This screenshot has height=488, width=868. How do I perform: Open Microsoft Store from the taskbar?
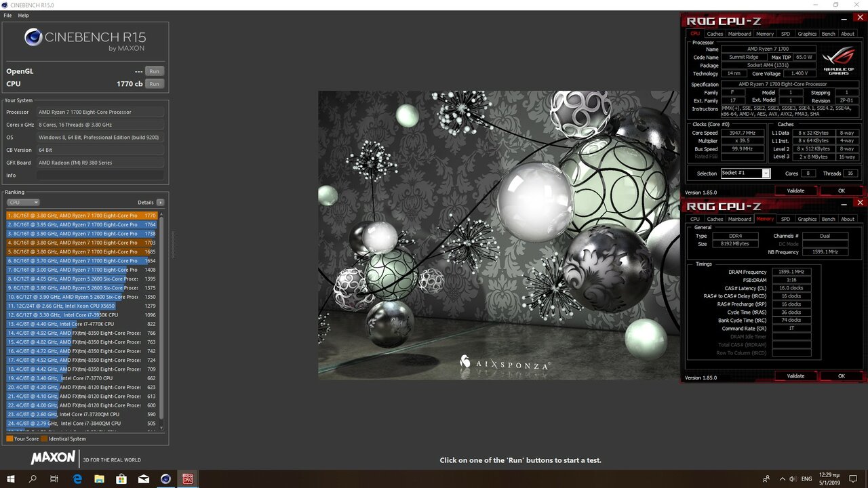121,479
